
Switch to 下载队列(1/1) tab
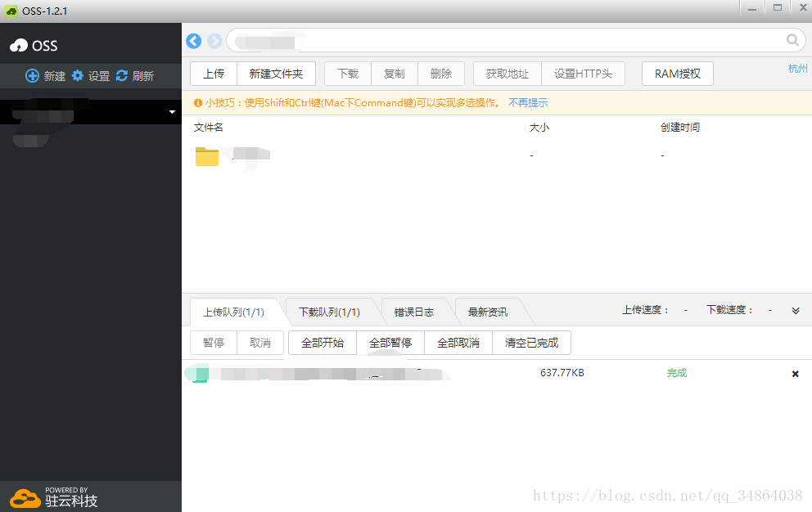(x=329, y=312)
